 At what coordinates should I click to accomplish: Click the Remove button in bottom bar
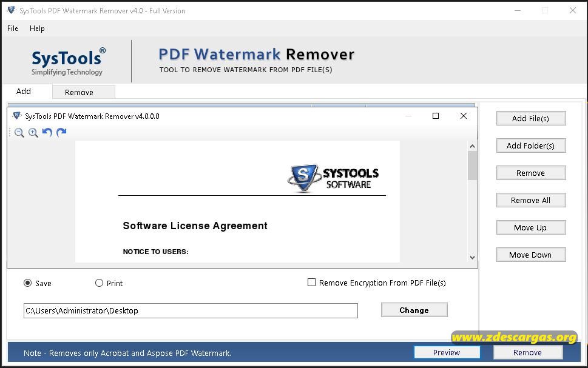pos(528,352)
